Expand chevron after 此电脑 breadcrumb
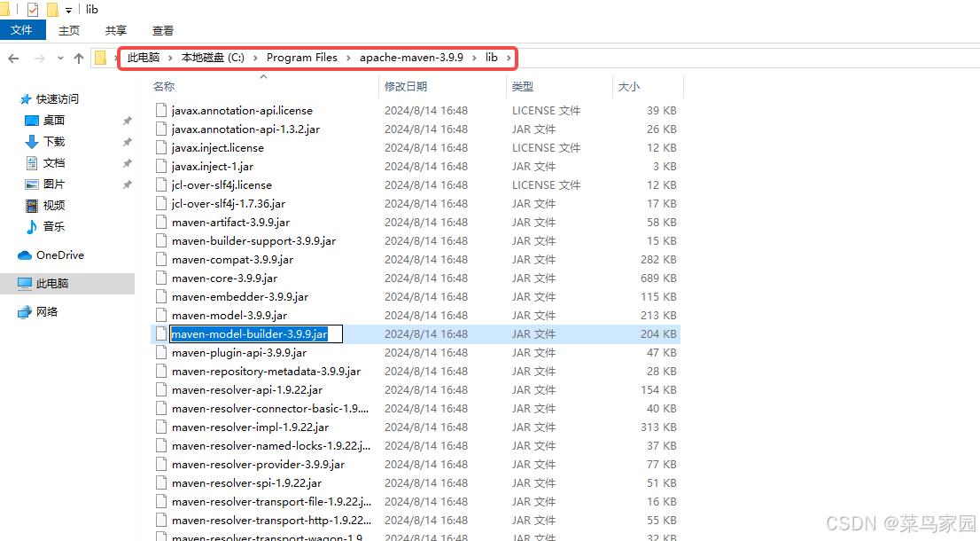The image size is (980, 541). coord(170,59)
